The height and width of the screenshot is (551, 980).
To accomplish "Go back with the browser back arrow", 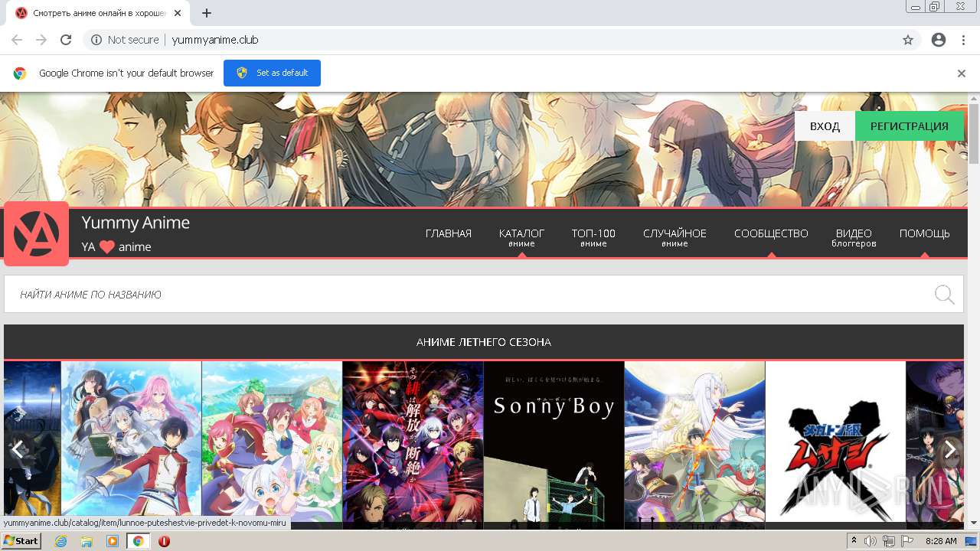I will 17,40.
